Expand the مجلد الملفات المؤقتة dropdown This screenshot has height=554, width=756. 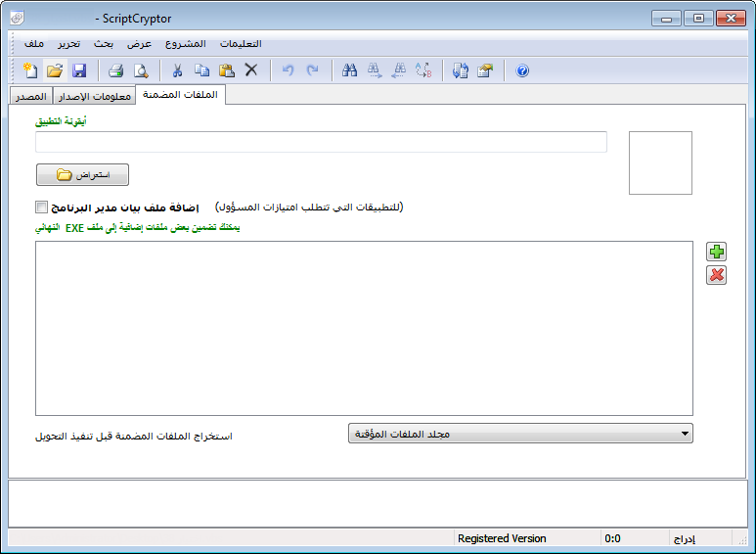[x=520, y=434]
